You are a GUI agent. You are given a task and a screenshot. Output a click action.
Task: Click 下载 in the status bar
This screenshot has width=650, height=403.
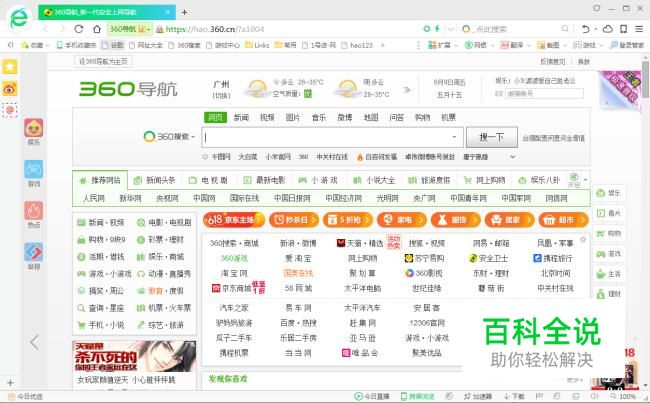tap(514, 396)
